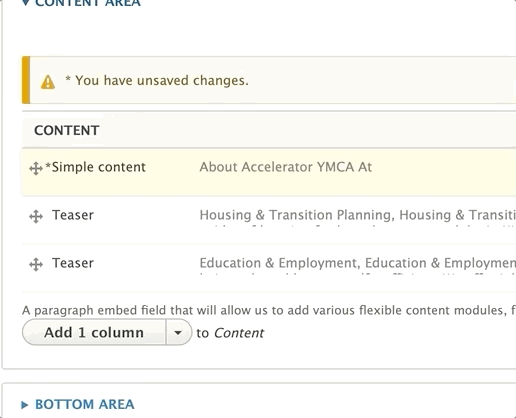This screenshot has height=418, width=516.
Task: Click the Education & Employment summary text
Action: click(x=357, y=263)
